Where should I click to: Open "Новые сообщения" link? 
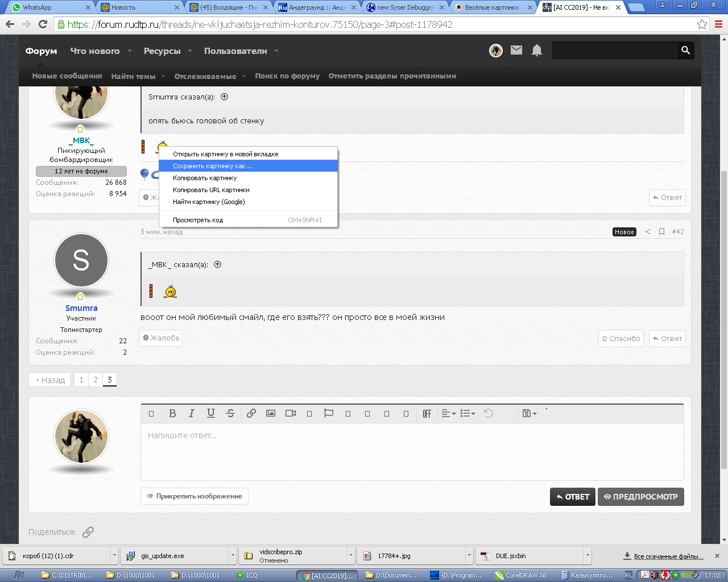point(67,76)
